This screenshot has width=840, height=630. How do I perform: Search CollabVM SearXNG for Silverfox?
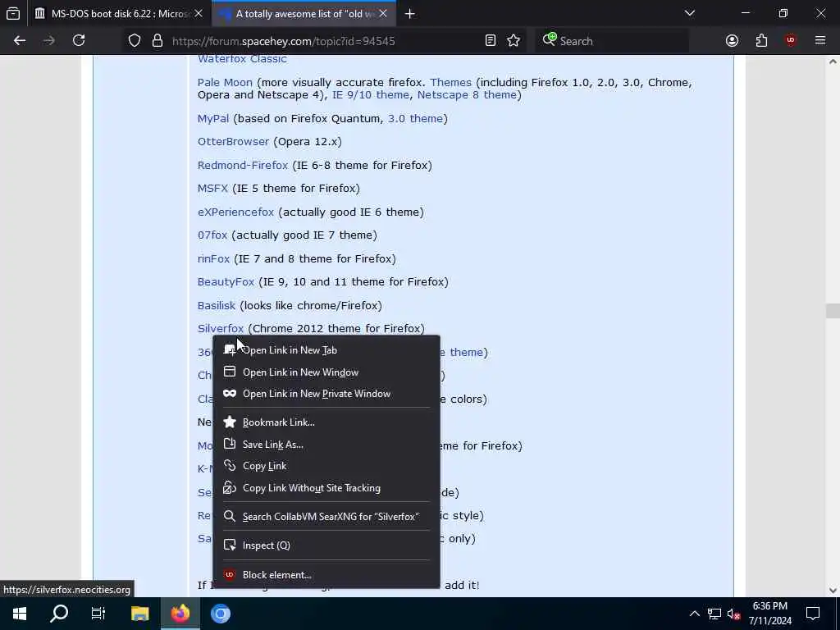326,517
